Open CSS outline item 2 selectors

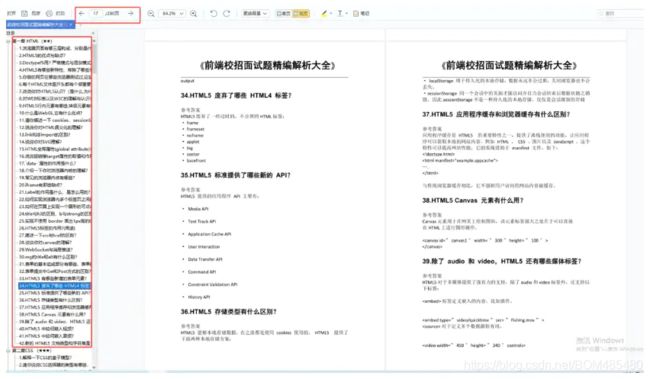coord(53,364)
